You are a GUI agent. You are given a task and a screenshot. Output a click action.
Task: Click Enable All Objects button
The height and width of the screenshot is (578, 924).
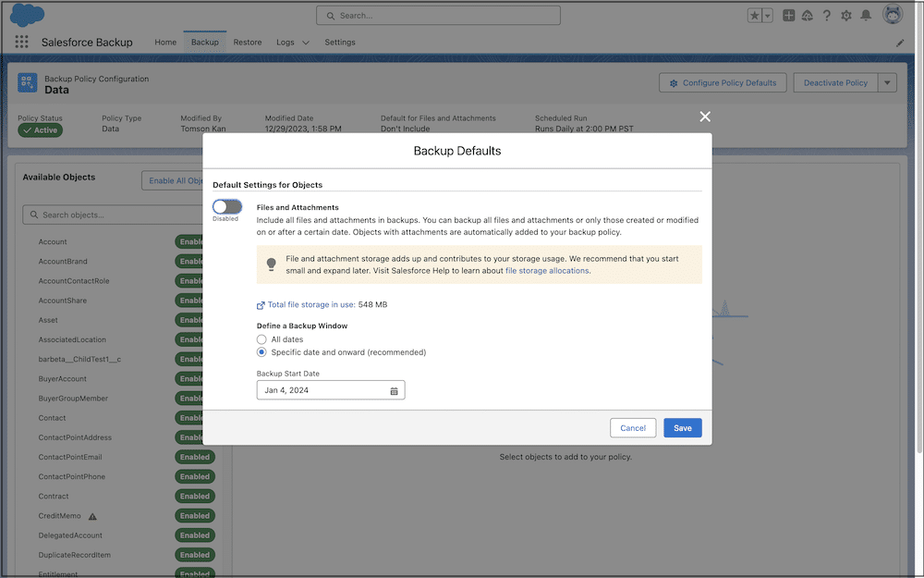pyautogui.click(x=172, y=180)
